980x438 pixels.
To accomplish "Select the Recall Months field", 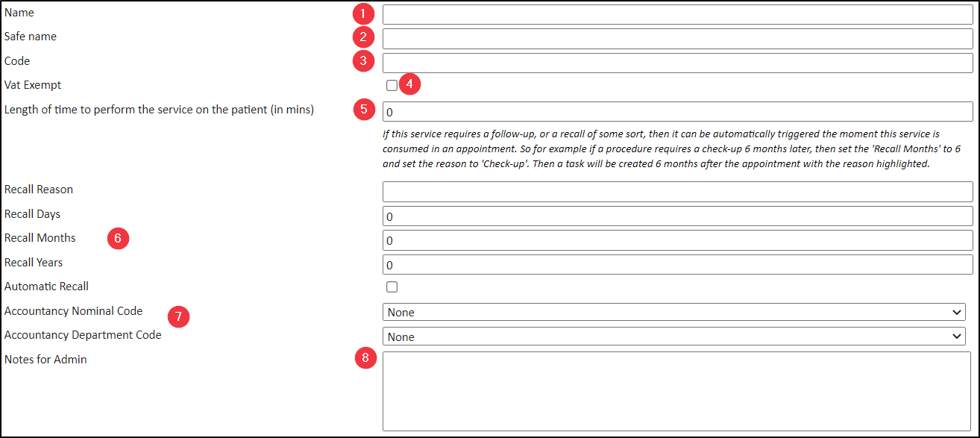I will click(x=677, y=240).
